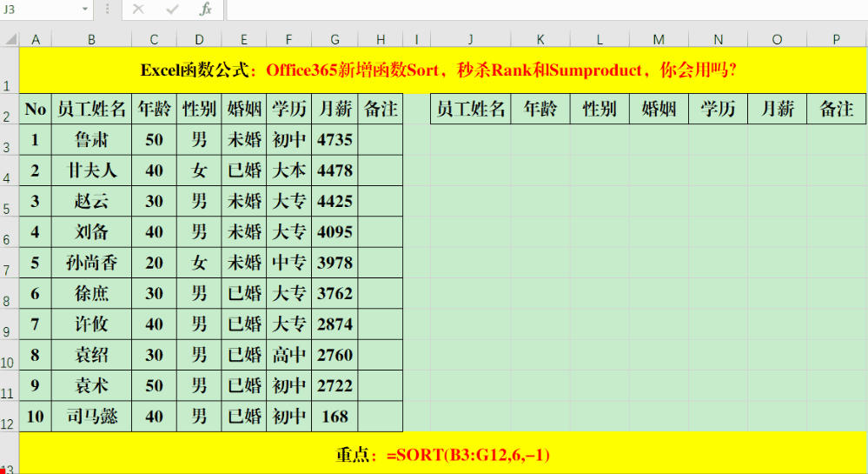The image size is (868, 474).
Task: Click the cell containing '许攸'
Action: pyautogui.click(x=91, y=324)
